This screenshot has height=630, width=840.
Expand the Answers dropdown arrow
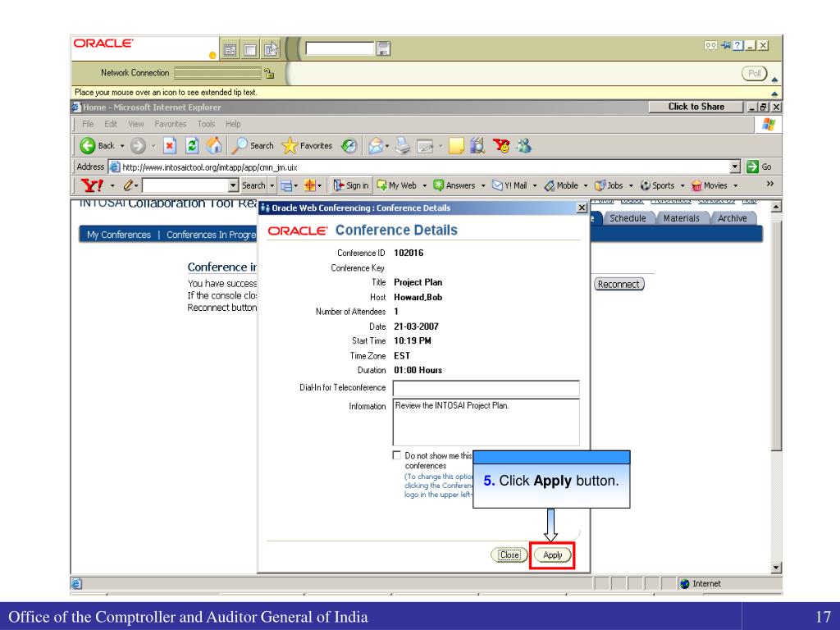coord(482,186)
